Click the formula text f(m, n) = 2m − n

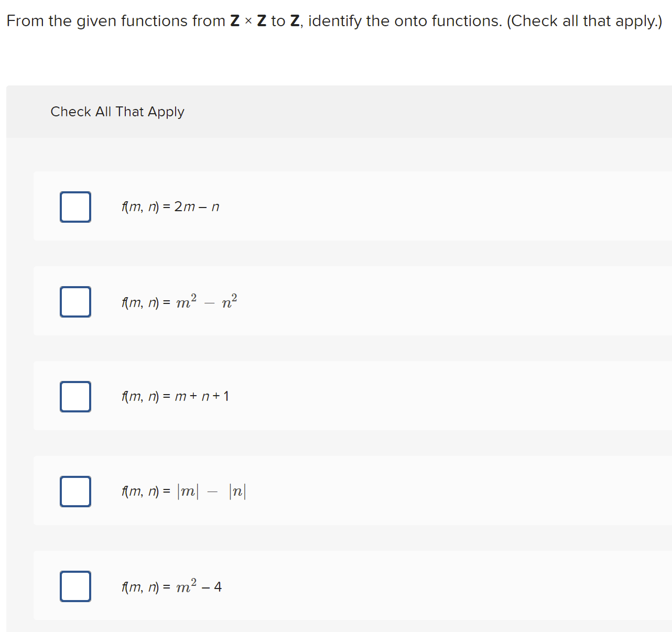[x=170, y=207]
